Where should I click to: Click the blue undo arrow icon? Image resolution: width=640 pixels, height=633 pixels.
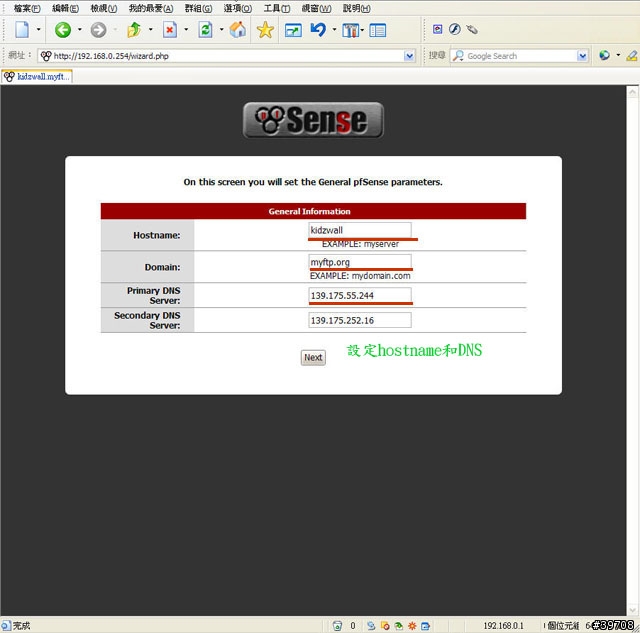pyautogui.click(x=318, y=29)
